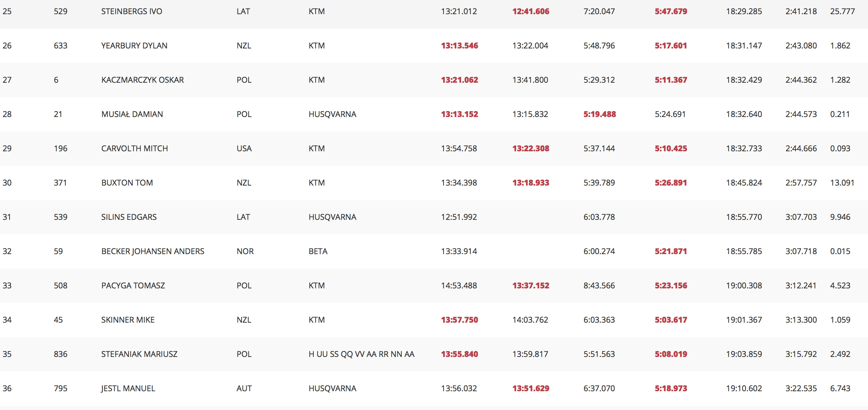This screenshot has width=868, height=410.
Task: Click JESTL MANUEL rider name
Action: (x=128, y=389)
